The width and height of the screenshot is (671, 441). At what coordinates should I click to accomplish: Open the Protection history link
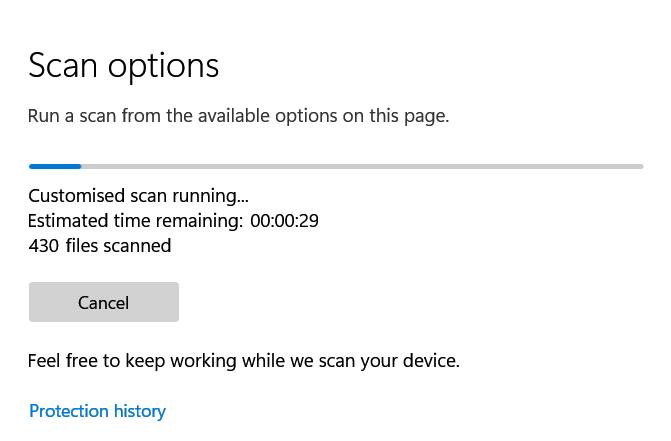click(97, 411)
